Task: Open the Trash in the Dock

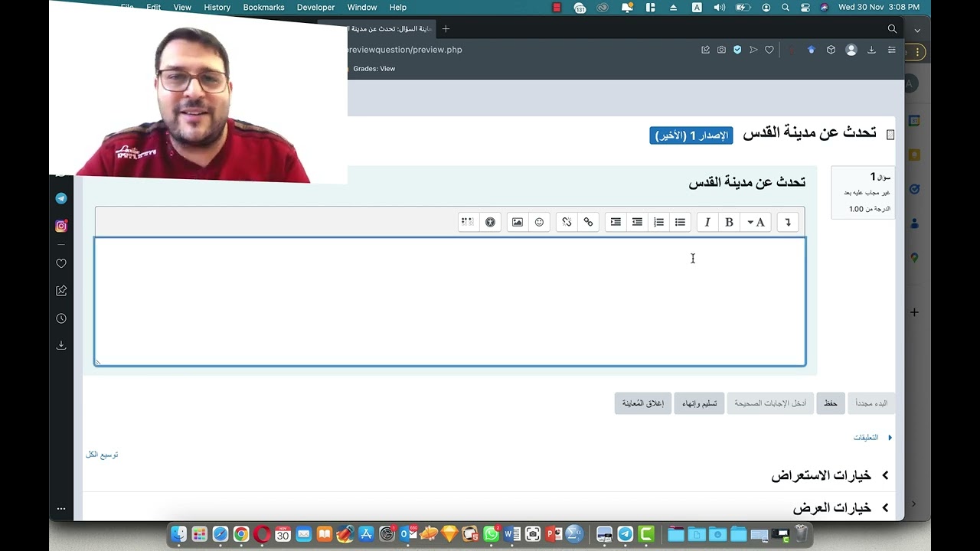Action: (801, 534)
